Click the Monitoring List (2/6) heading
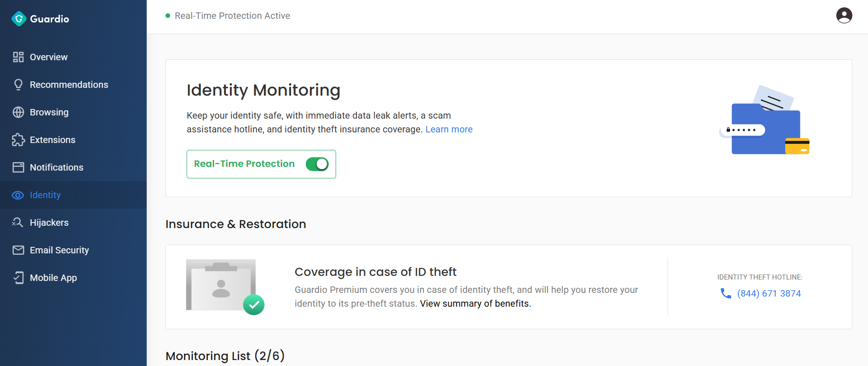The width and height of the screenshot is (868, 366). [225, 355]
